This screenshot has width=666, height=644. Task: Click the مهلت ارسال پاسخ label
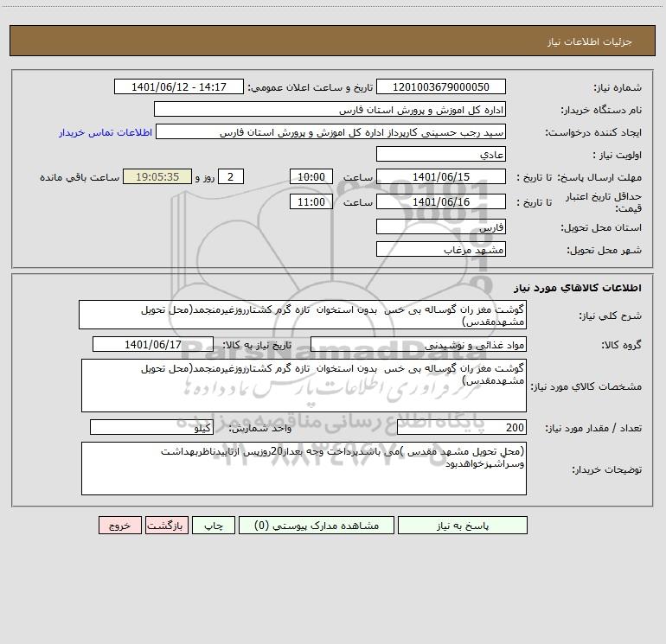point(599,177)
